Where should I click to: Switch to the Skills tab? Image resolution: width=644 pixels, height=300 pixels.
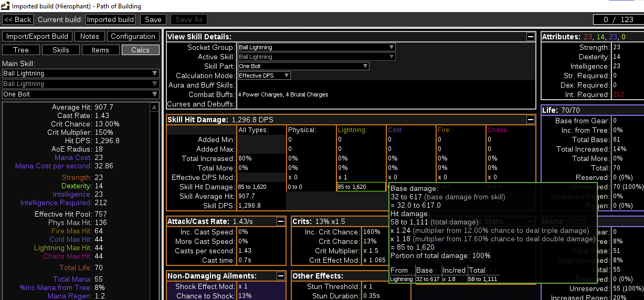click(x=61, y=50)
